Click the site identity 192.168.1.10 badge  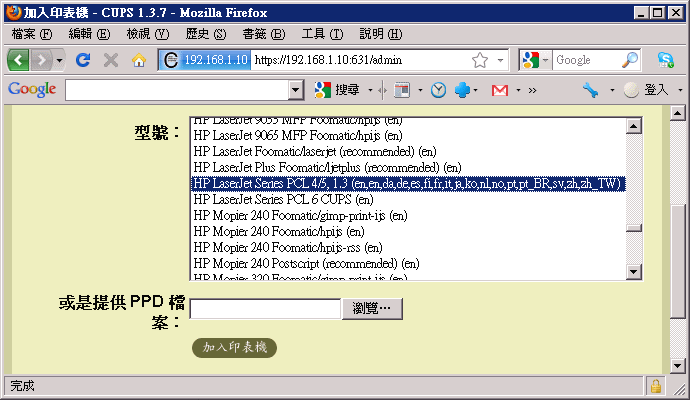pos(206,60)
